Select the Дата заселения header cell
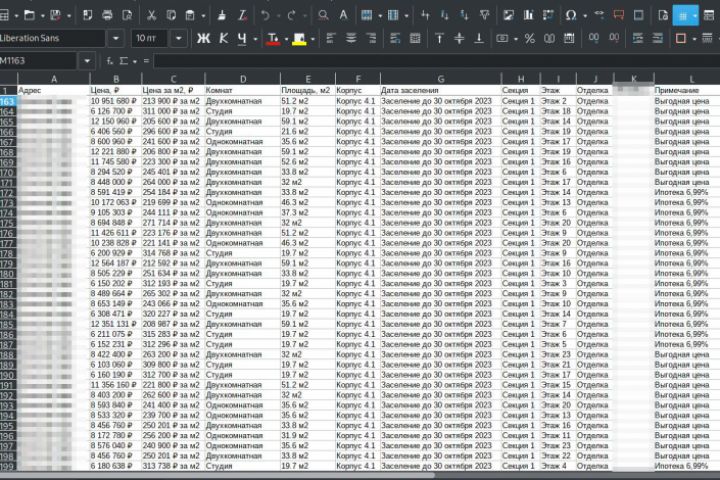The height and width of the screenshot is (480, 720). coord(440,90)
